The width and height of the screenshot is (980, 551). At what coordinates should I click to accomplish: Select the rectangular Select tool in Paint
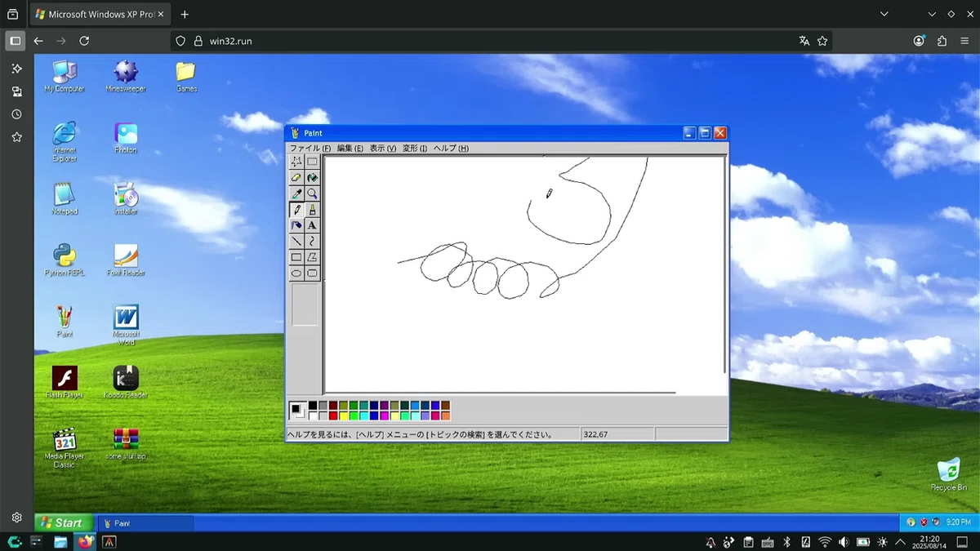coord(312,162)
